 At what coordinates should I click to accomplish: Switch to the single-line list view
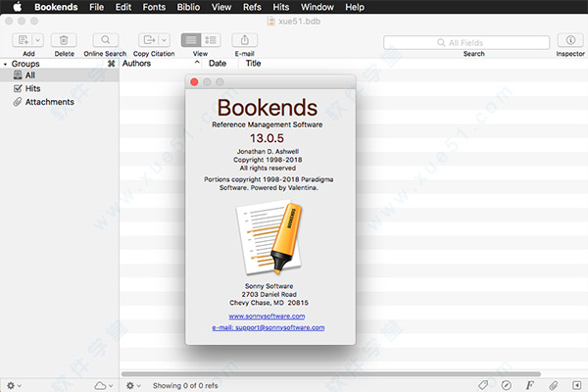[x=191, y=40]
